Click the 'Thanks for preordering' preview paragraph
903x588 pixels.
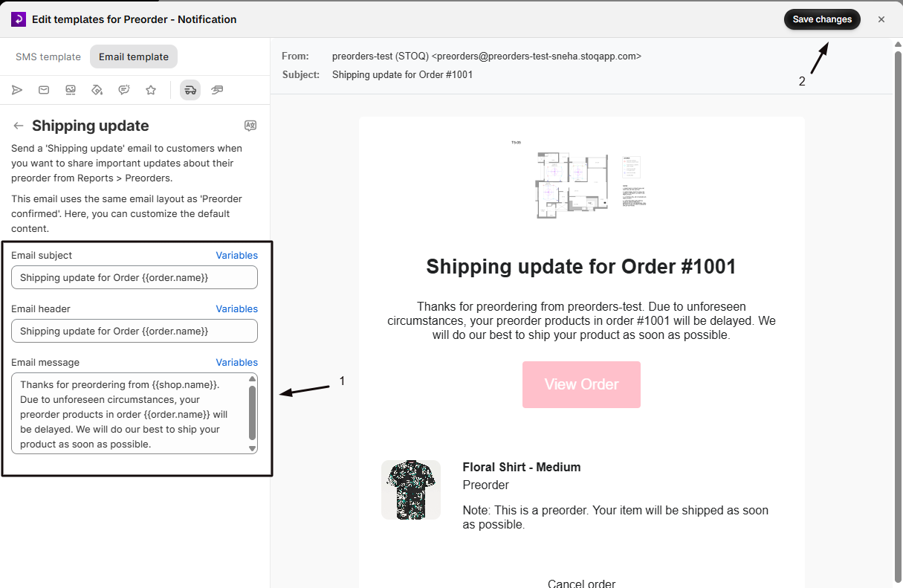pos(581,320)
